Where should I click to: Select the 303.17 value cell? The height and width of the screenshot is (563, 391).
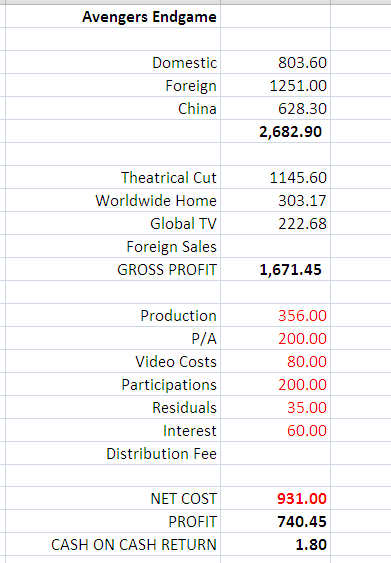click(x=275, y=200)
